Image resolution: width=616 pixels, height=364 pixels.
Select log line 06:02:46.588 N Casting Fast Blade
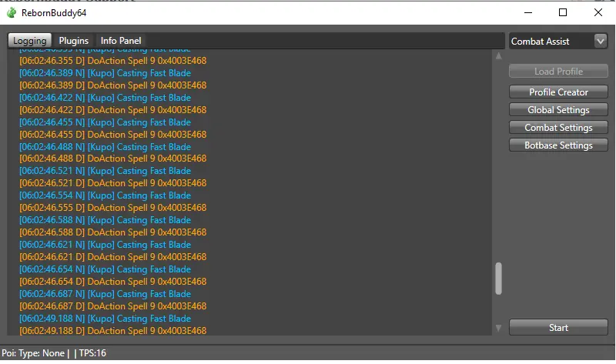tap(105, 220)
